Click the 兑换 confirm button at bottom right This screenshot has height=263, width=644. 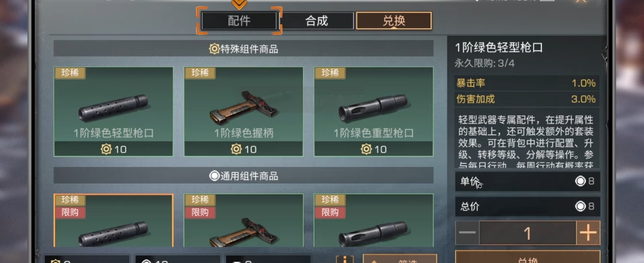(x=528, y=257)
